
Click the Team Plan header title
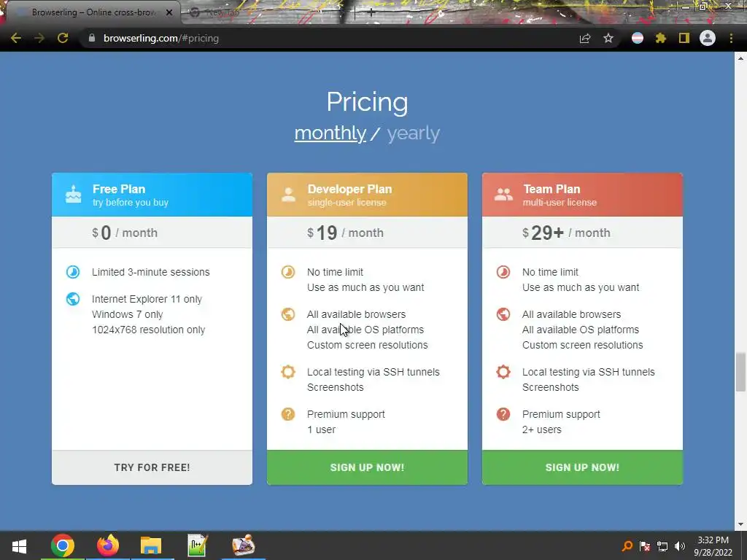551,189
